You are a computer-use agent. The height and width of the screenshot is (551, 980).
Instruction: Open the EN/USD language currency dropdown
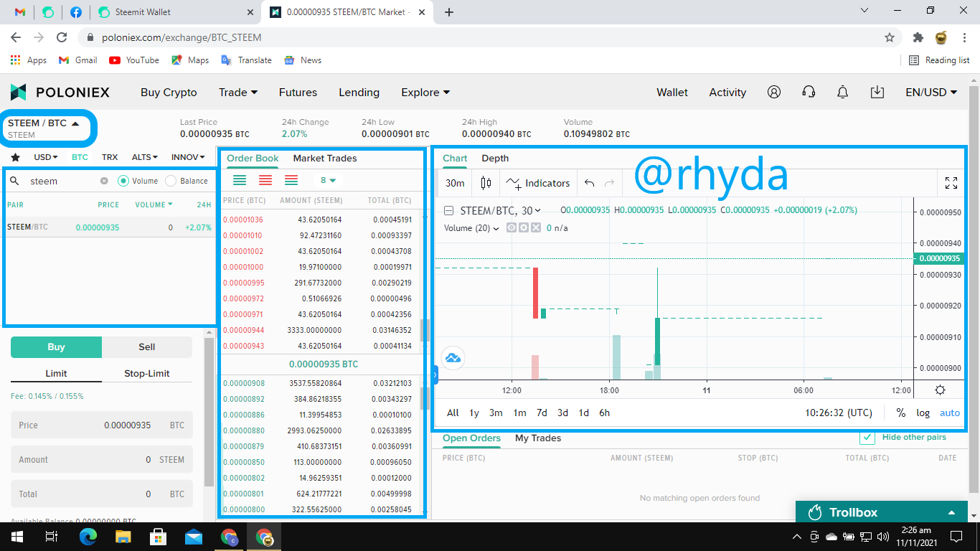point(931,93)
